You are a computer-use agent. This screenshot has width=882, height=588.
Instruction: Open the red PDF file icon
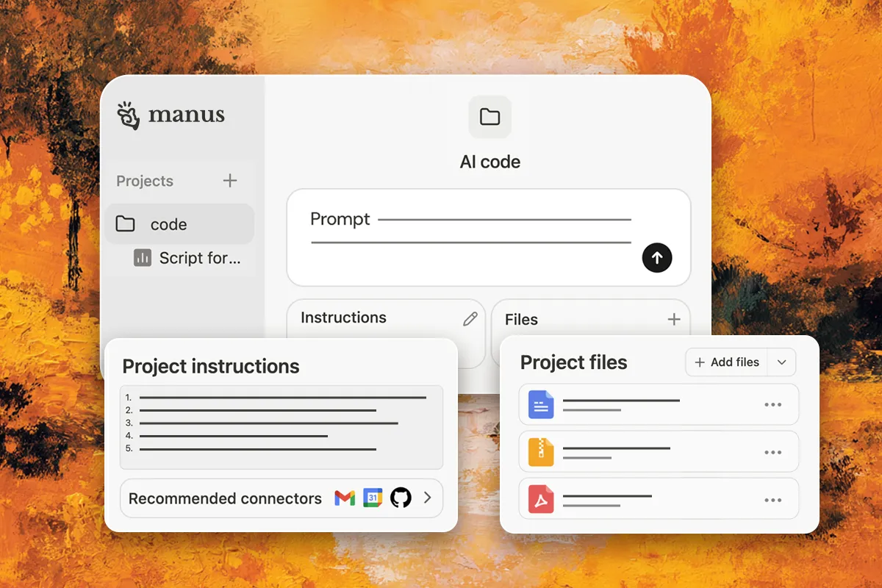click(x=541, y=500)
